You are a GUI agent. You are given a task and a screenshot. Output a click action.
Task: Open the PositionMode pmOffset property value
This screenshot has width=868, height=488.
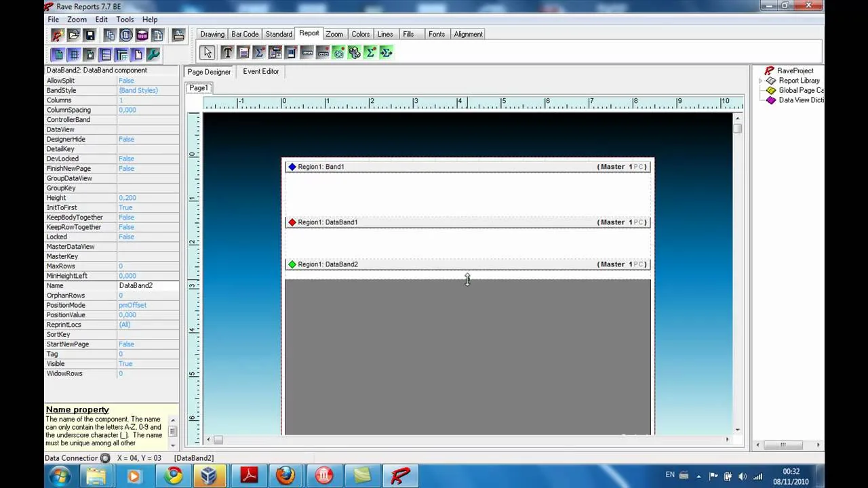coord(148,305)
